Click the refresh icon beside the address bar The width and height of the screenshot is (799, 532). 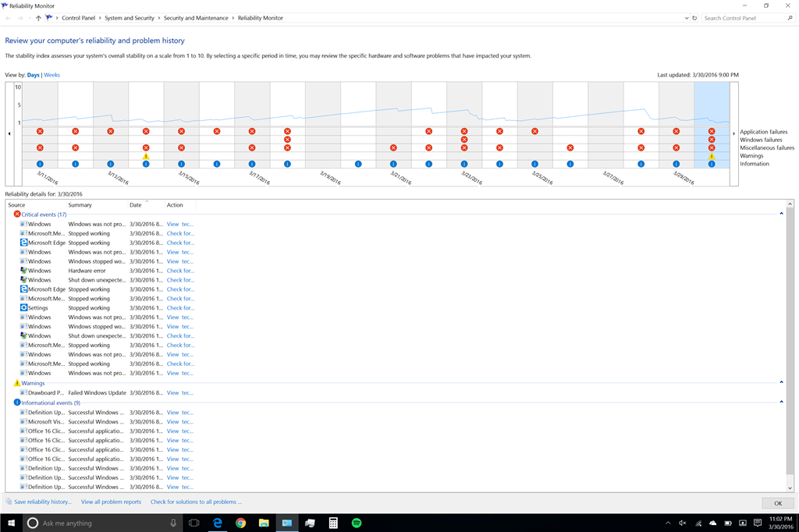(x=694, y=18)
